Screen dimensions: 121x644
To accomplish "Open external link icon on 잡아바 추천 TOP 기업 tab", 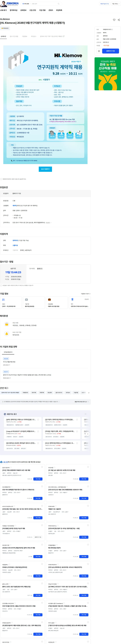I will tap(64, 36).
